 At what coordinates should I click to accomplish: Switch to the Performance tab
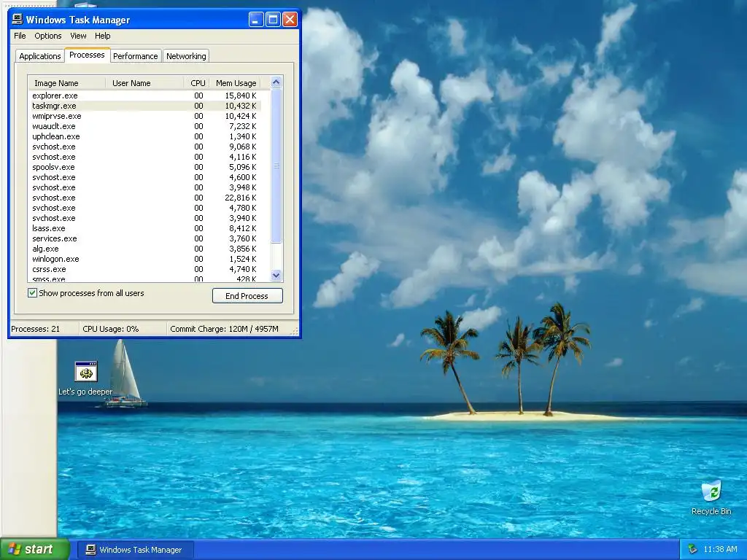pos(135,56)
